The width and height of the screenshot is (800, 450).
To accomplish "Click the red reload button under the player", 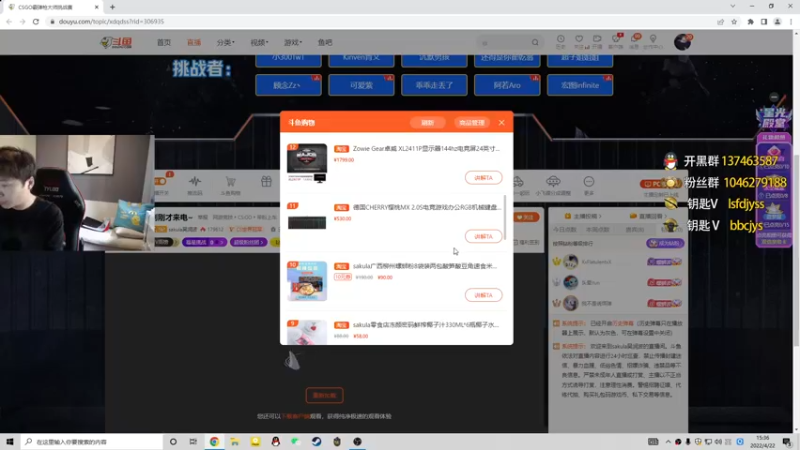I will click(x=324, y=395).
